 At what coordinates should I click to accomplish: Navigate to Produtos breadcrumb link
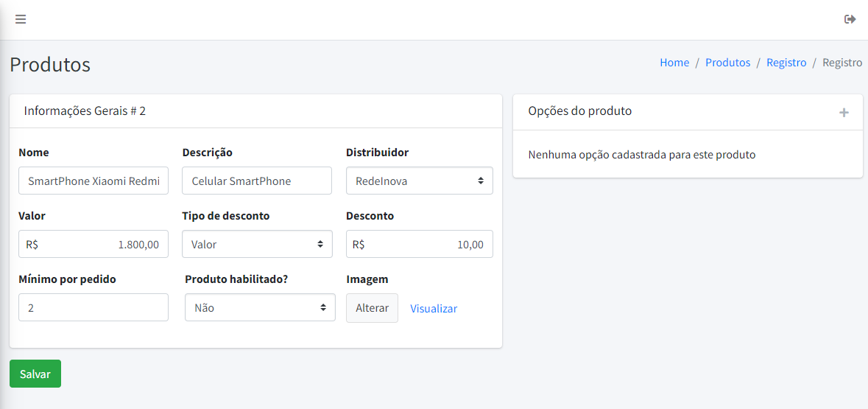[727, 63]
